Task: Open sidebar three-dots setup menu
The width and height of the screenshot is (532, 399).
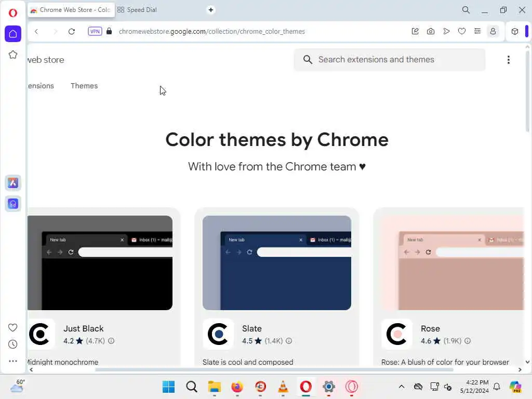Action: pyautogui.click(x=13, y=361)
